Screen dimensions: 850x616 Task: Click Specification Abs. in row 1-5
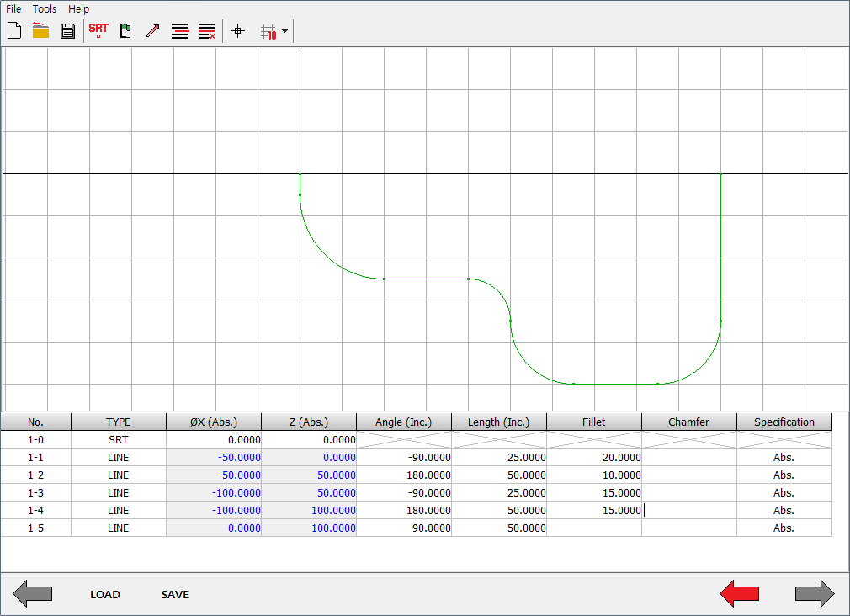(x=784, y=528)
